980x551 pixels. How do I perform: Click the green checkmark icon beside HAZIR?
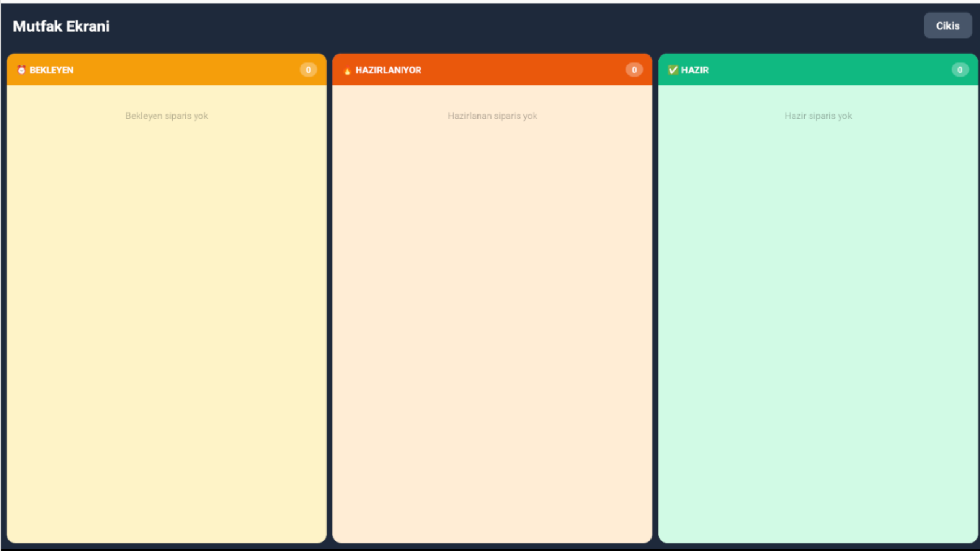click(x=673, y=70)
